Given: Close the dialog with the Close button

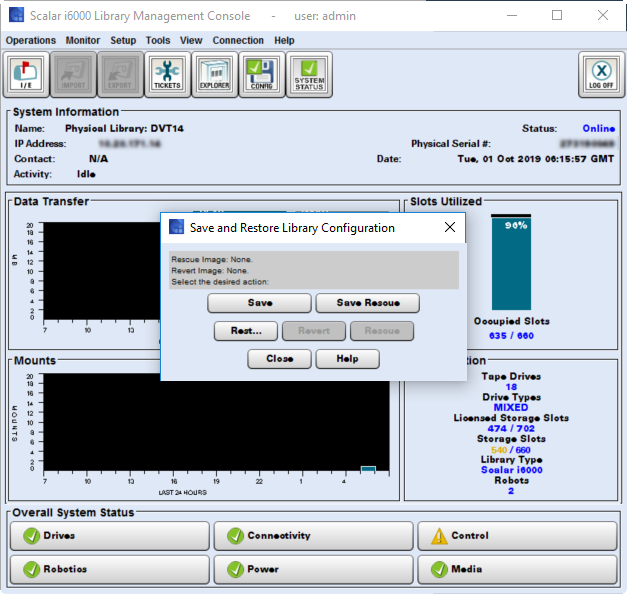Looking at the screenshot, I should [280, 359].
